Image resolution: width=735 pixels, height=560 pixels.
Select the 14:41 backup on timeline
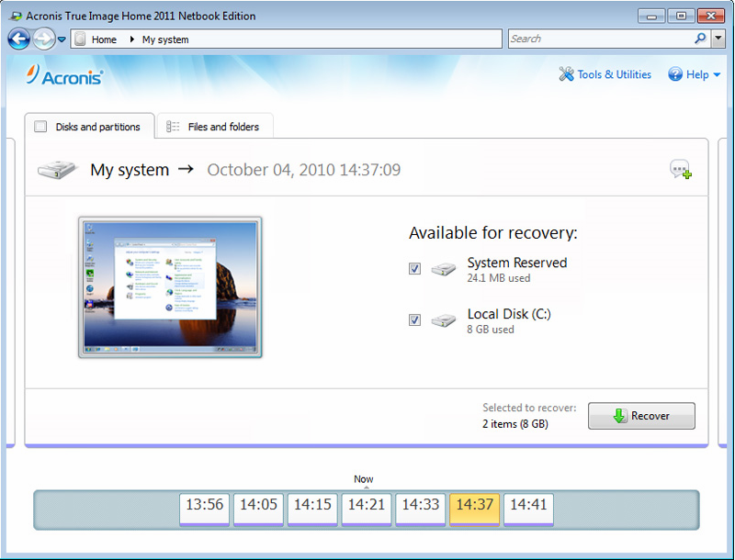tap(529, 509)
